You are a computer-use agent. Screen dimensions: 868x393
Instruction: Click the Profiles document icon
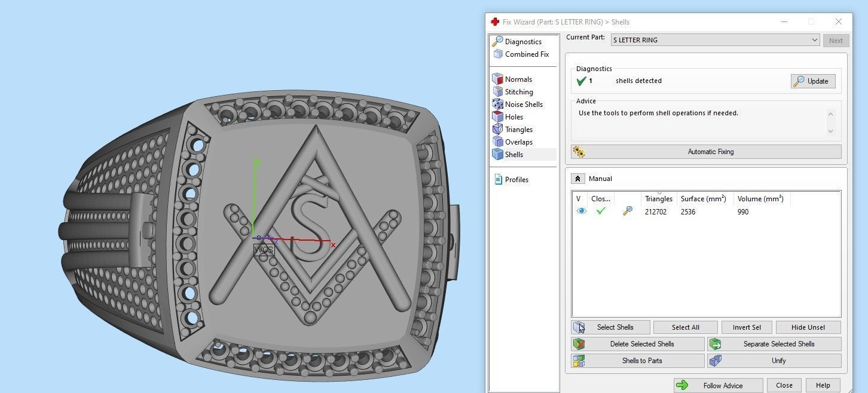[498, 179]
